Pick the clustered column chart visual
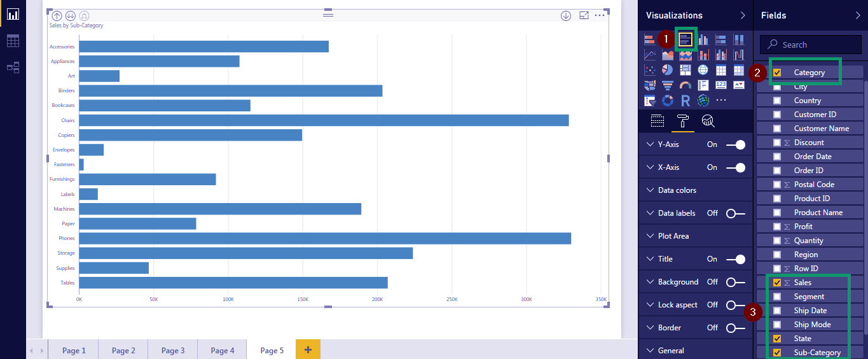The image size is (868, 359). (x=703, y=39)
